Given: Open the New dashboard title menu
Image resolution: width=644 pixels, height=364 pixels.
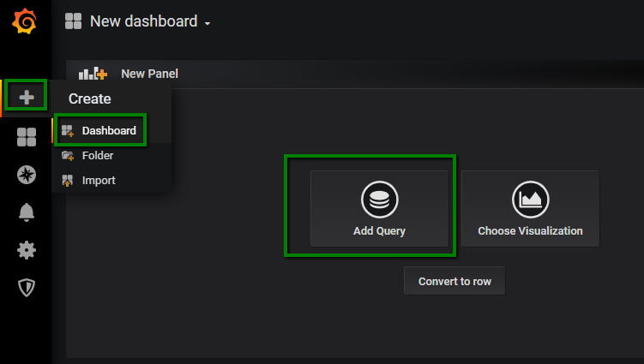Looking at the screenshot, I should [144, 21].
